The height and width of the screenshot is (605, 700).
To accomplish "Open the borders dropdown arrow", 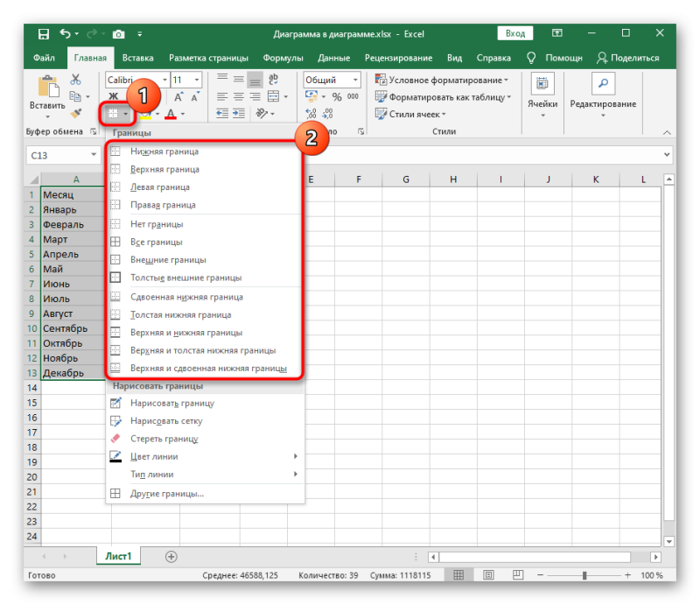I will (125, 114).
